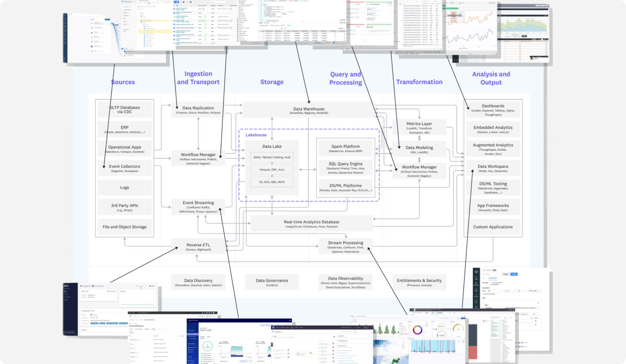
Task: Click the Reverse ETL box
Action: pyautogui.click(x=198, y=247)
